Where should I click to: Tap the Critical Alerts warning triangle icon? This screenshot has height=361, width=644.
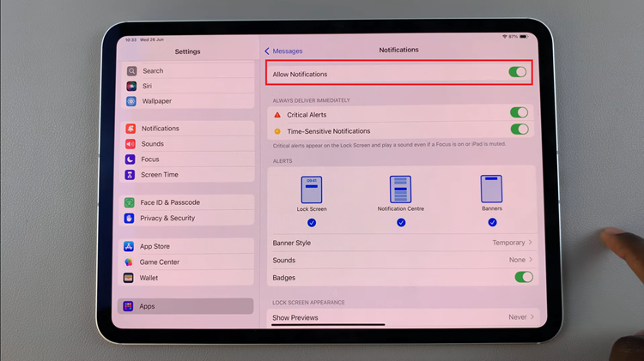click(277, 115)
